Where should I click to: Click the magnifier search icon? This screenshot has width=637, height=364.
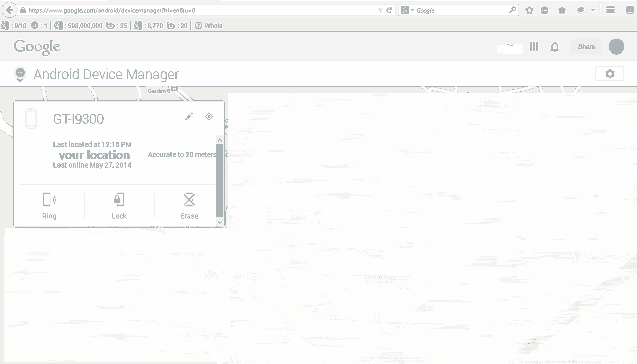pos(513,10)
